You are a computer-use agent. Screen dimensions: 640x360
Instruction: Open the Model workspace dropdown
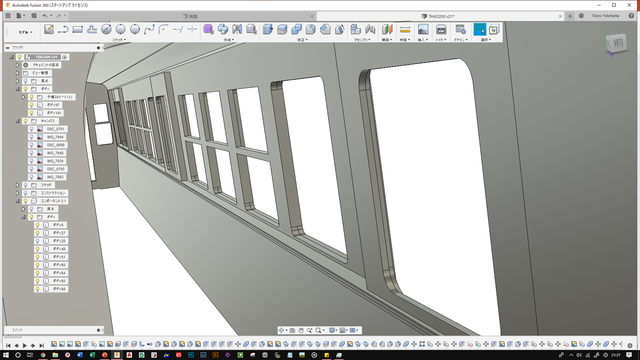pos(25,32)
